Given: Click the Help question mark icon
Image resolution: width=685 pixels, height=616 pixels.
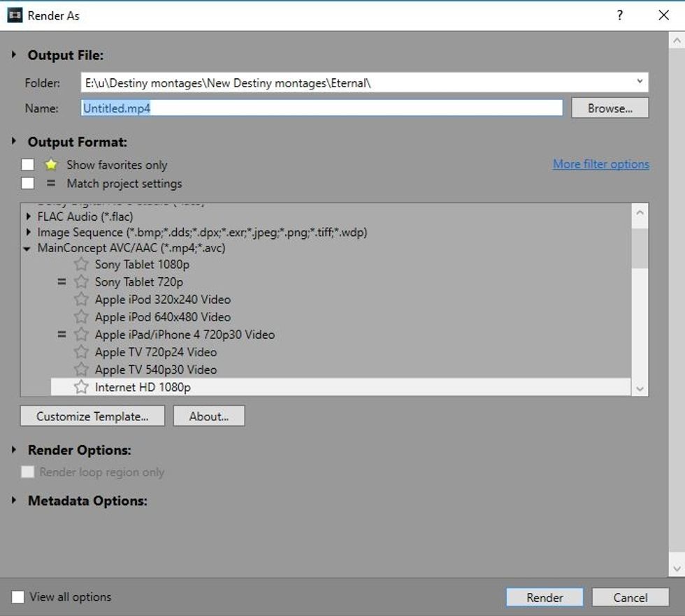Looking at the screenshot, I should coord(619,15).
